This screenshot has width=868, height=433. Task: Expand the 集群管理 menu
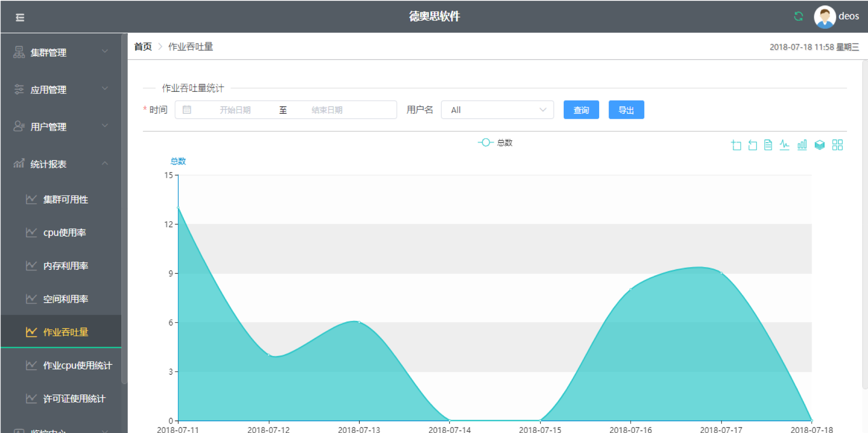(61, 52)
